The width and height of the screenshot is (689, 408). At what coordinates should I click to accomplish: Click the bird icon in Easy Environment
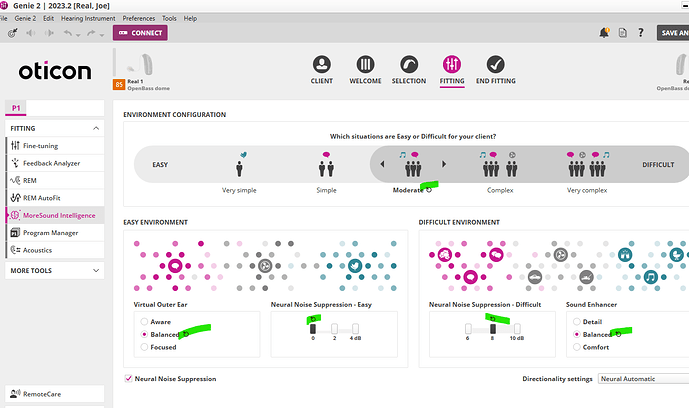pos(355,266)
